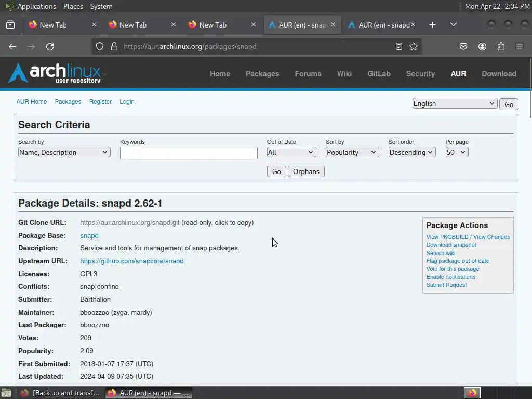Click Download snapshot link

[451, 245]
